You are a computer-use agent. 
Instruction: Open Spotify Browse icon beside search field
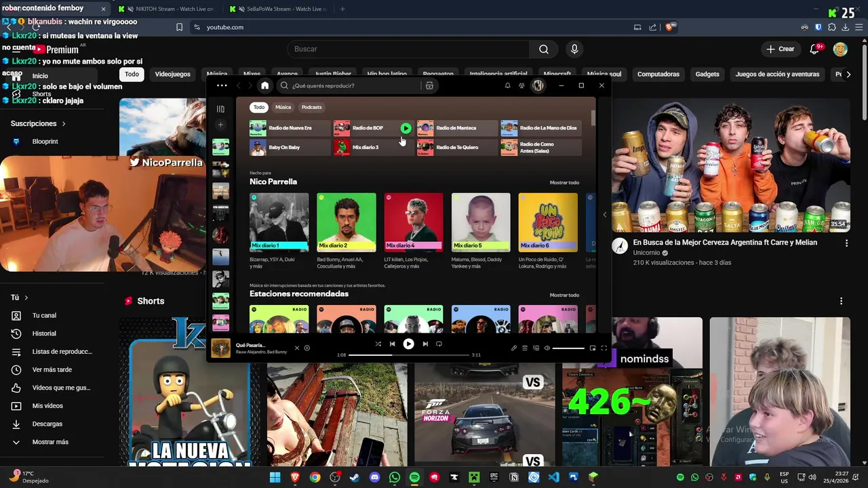(429, 85)
